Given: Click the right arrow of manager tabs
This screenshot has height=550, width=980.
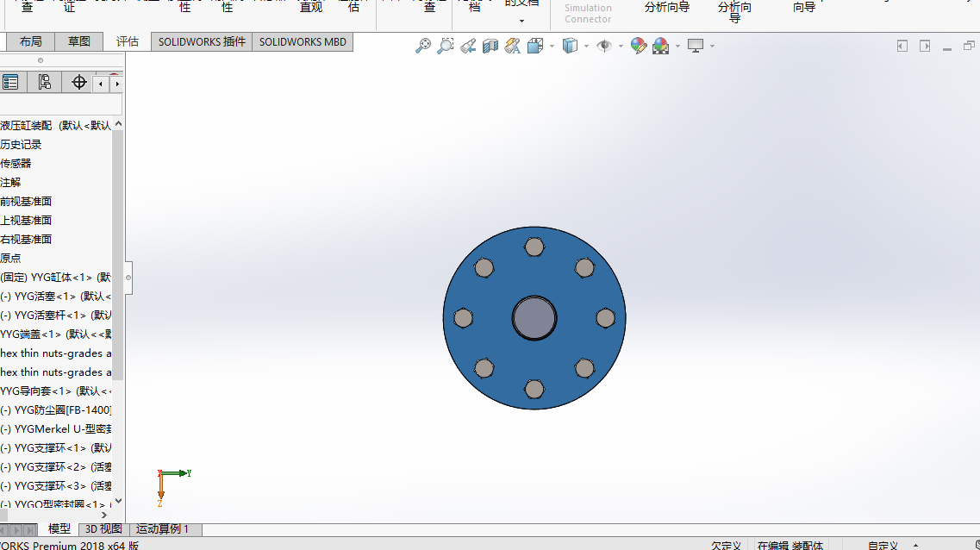Looking at the screenshot, I should coord(117,84).
